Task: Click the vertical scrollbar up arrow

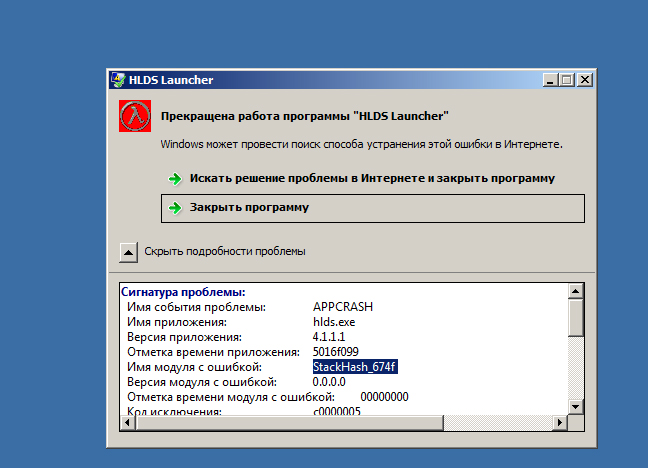Action: [575, 291]
